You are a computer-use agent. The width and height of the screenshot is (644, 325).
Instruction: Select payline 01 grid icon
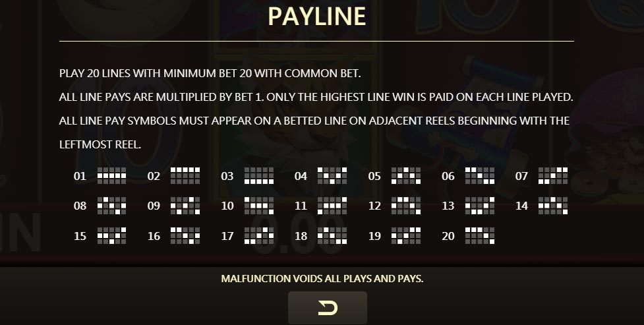pos(111,175)
